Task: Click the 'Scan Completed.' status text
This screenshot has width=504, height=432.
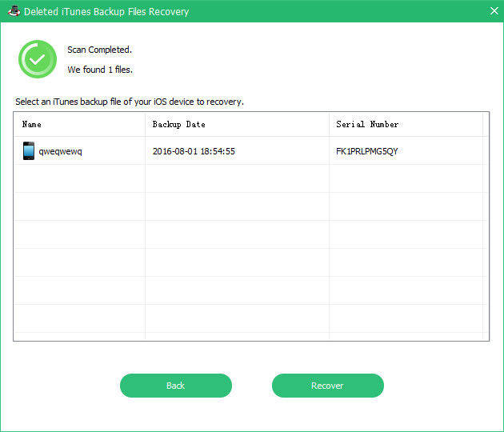Action: pos(99,50)
